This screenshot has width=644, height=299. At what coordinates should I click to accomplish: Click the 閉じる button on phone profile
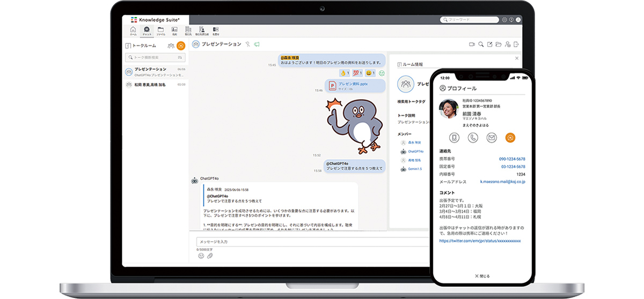tap(482, 276)
